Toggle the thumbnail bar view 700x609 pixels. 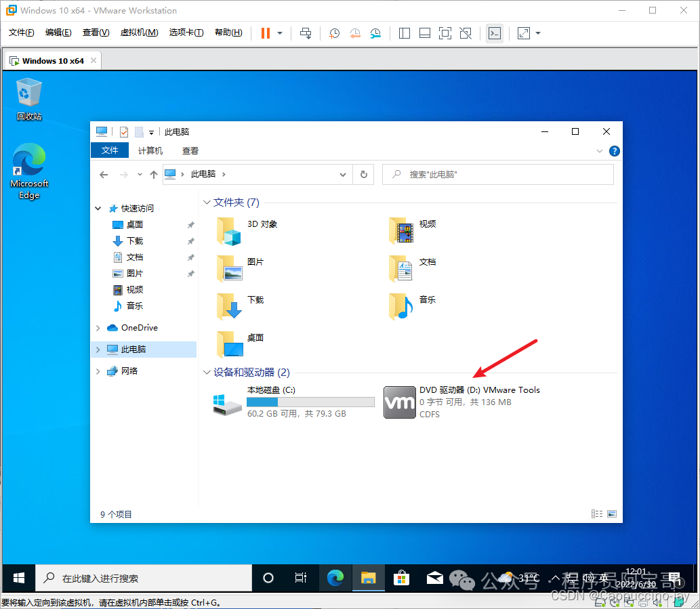[425, 33]
